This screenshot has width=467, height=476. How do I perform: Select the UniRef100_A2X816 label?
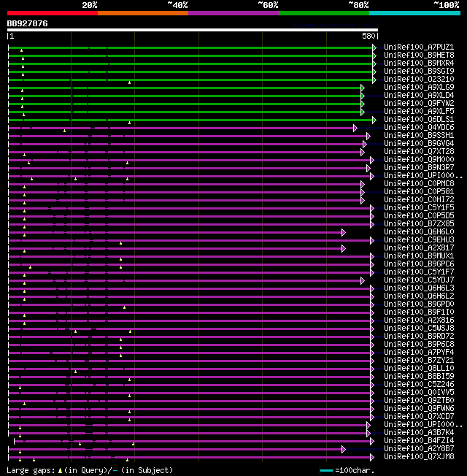[x=419, y=320]
